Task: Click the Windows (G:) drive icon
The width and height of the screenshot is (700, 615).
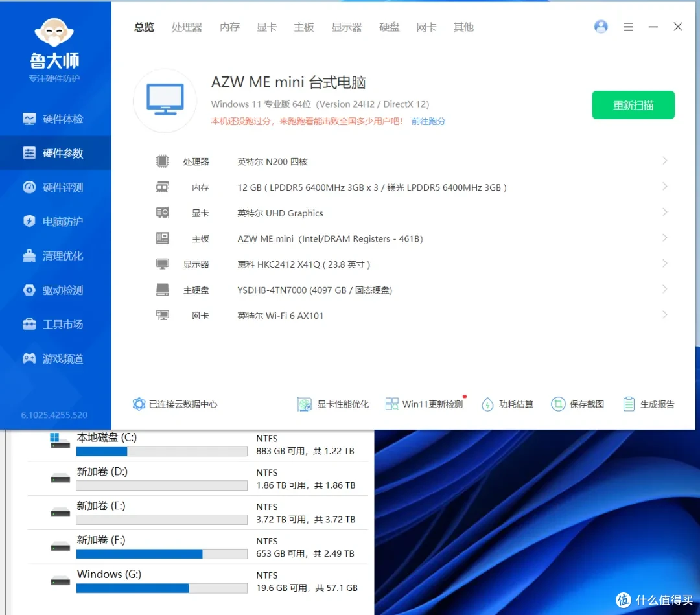Action: 60,581
